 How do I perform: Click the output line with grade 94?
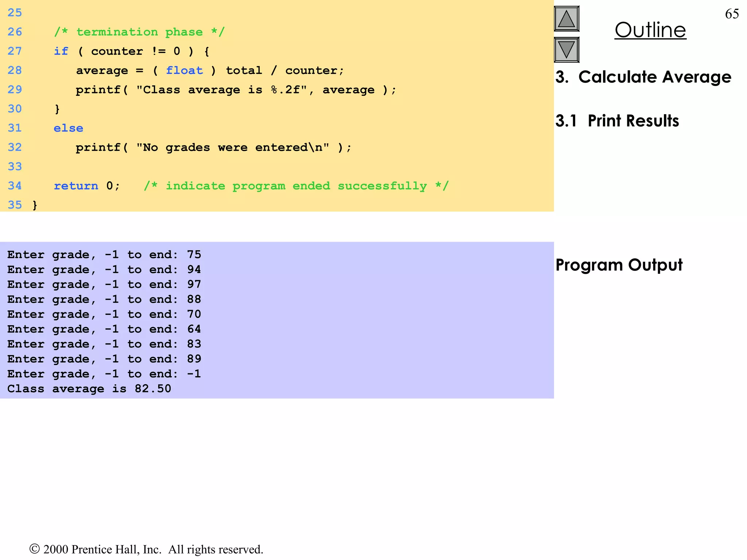[104, 269]
